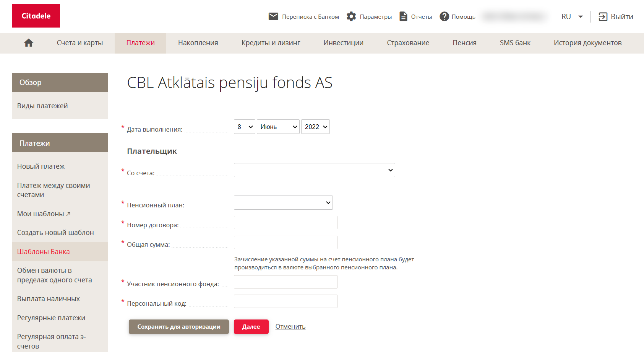Click the Отменить link
The height and width of the screenshot is (352, 644).
click(290, 326)
